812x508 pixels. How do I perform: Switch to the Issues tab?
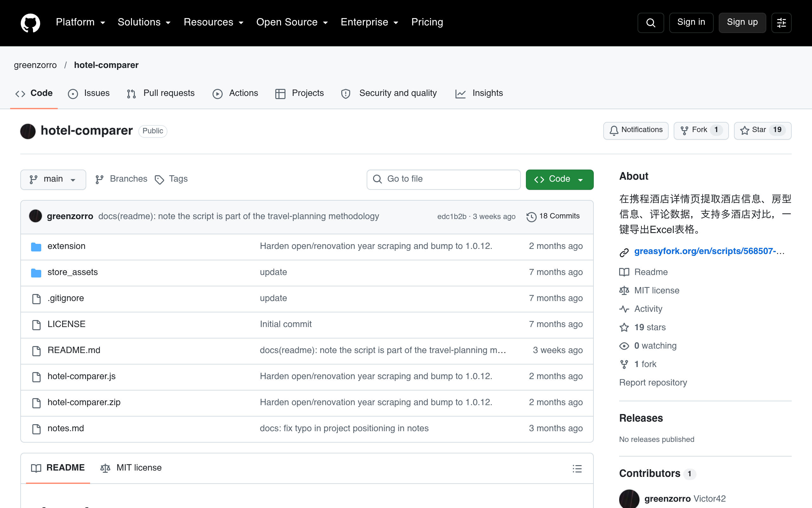(x=89, y=93)
